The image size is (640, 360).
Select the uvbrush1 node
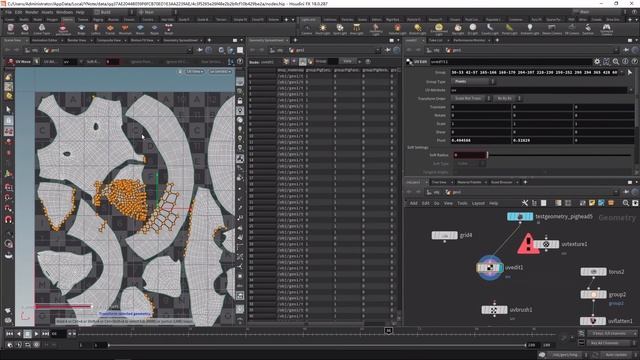coord(494,310)
